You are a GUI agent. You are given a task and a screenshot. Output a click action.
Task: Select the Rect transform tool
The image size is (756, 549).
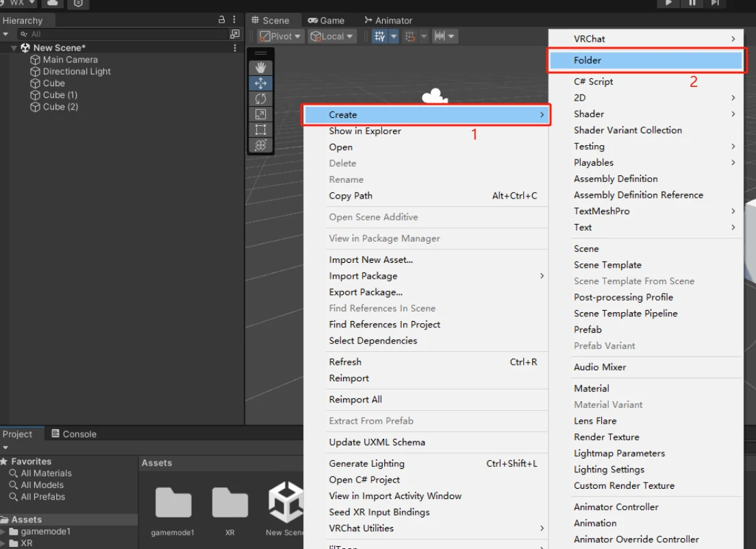click(260, 129)
